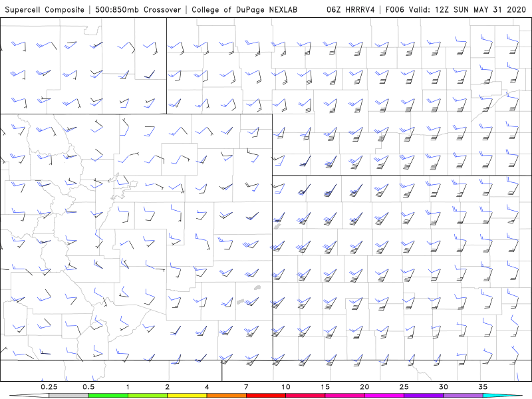Click the legend value 30
Image resolution: width=532 pixels, height=399 pixels.
tap(443, 387)
